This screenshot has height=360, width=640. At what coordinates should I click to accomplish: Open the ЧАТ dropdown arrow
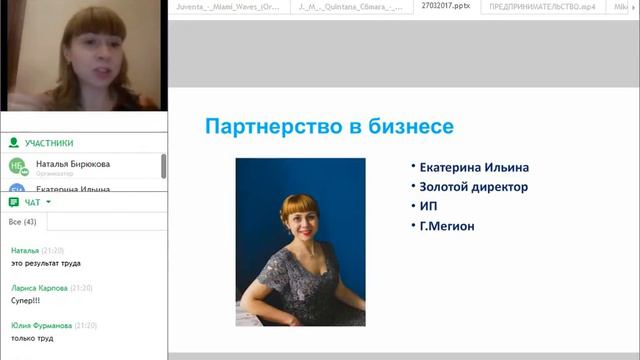49,202
